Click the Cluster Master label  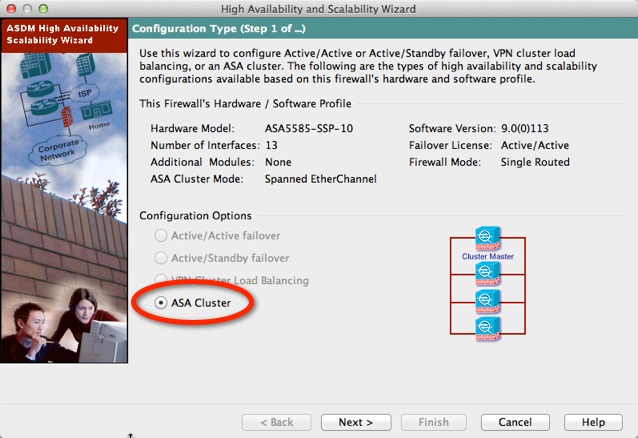[487, 256]
